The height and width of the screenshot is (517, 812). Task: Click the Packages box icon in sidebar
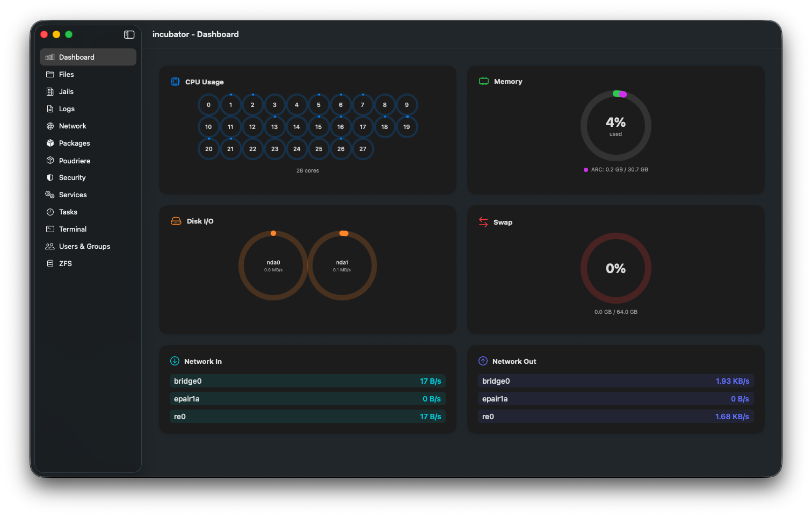coord(50,143)
